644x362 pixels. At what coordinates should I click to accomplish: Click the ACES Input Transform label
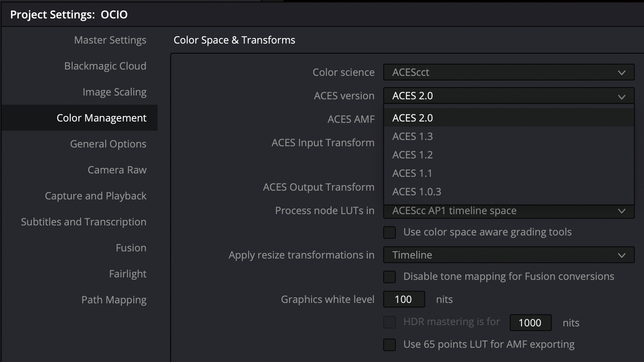[323, 142]
